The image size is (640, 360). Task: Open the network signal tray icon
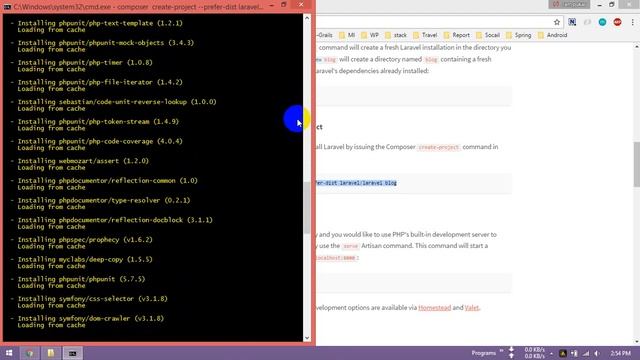tap(586, 353)
